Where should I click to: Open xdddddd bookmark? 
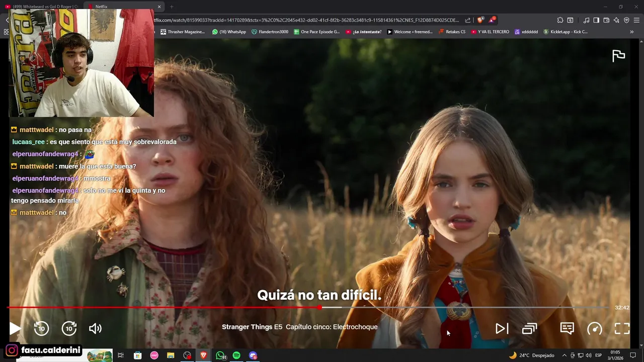point(526,32)
